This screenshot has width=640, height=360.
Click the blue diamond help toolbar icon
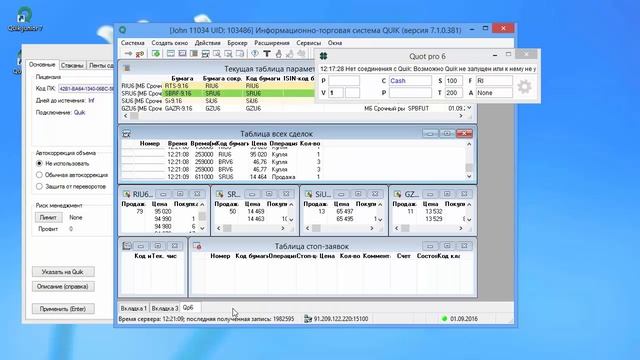(255, 53)
